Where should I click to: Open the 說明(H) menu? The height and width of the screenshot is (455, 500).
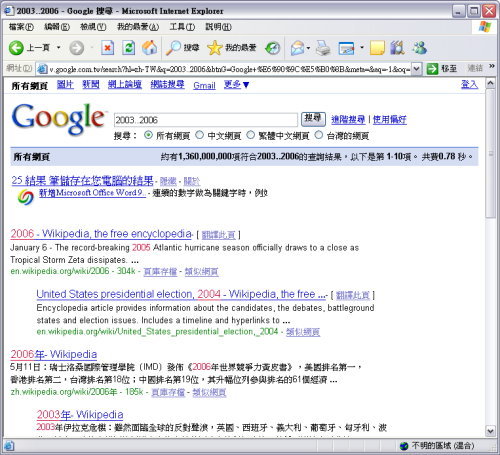pos(218,27)
